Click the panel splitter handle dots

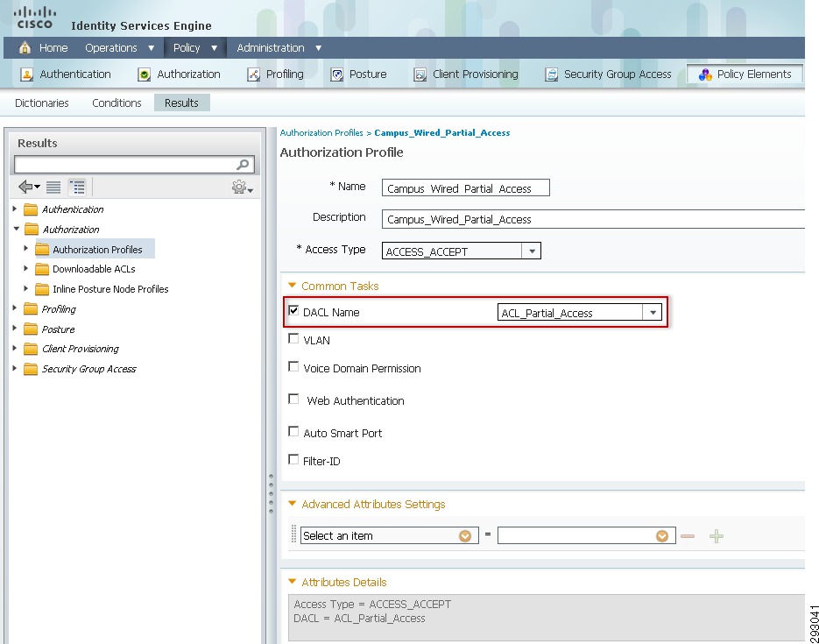pos(271,493)
